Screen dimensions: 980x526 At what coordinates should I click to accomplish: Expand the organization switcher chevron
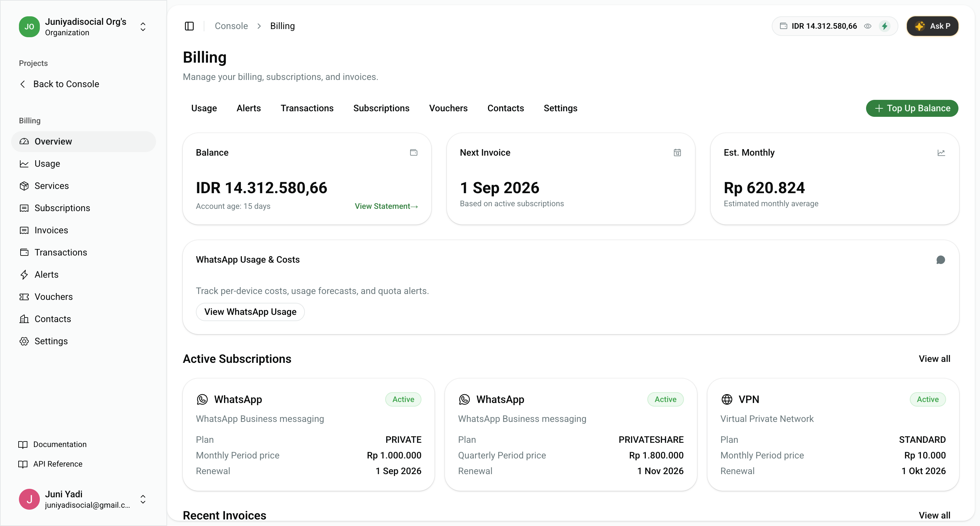pyautogui.click(x=143, y=27)
